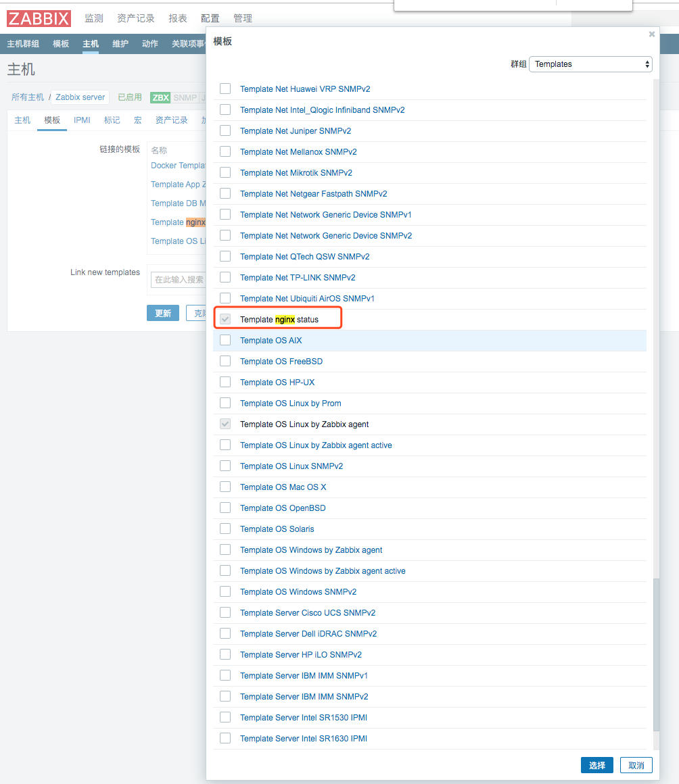Click Template Server HP iLO SNMPv2 link
679x784 pixels.
point(301,654)
